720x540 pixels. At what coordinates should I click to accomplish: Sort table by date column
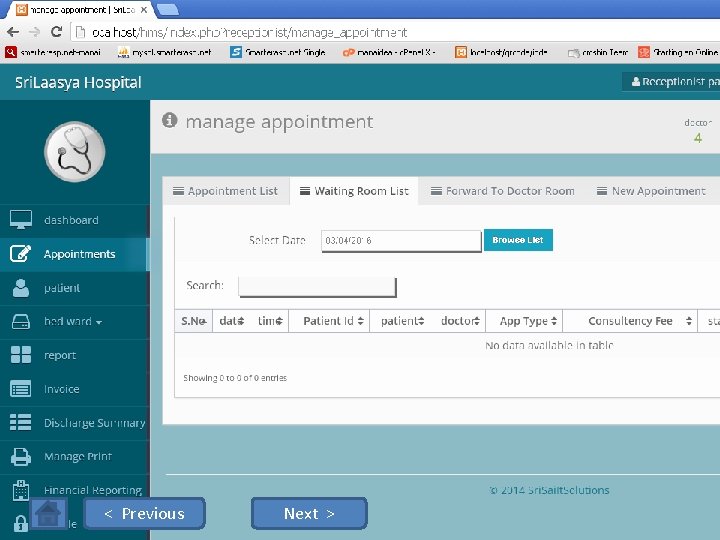point(231,321)
